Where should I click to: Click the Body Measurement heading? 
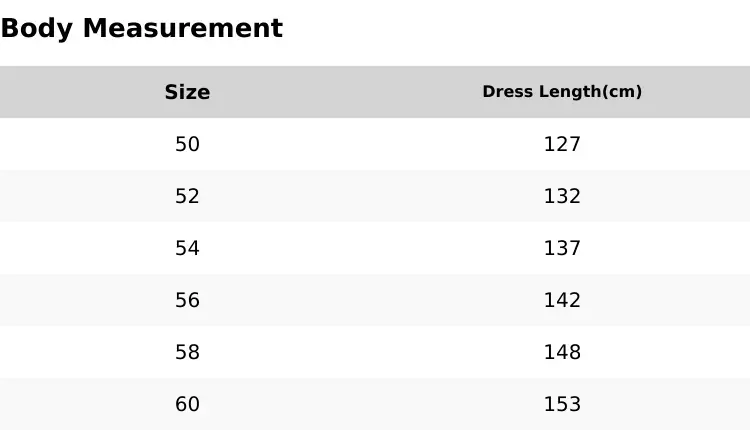coord(142,29)
